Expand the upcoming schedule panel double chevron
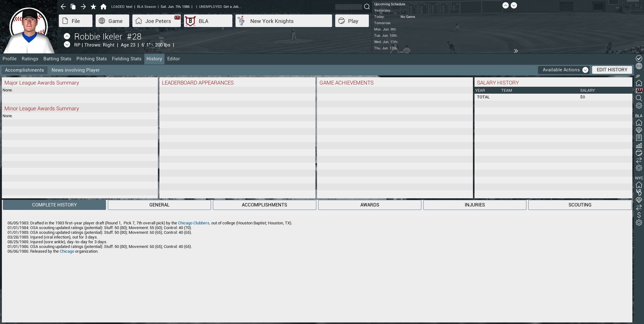 [516, 51]
